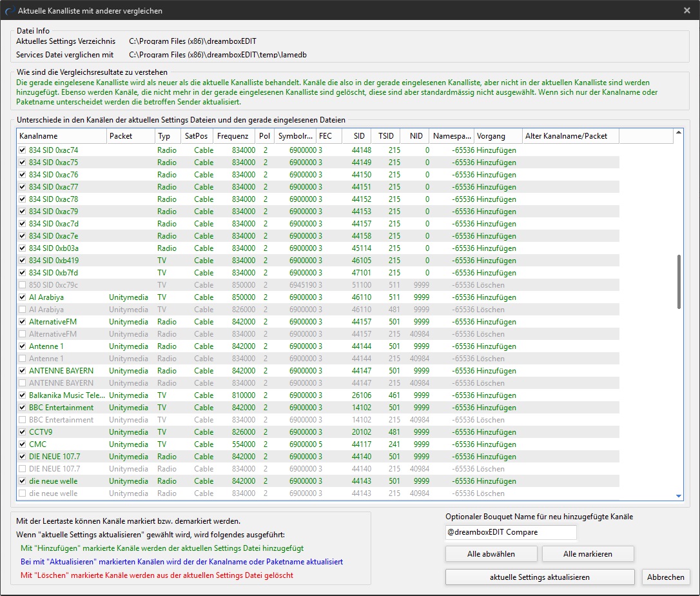Cancel with the Abbrechen button

[x=666, y=577]
